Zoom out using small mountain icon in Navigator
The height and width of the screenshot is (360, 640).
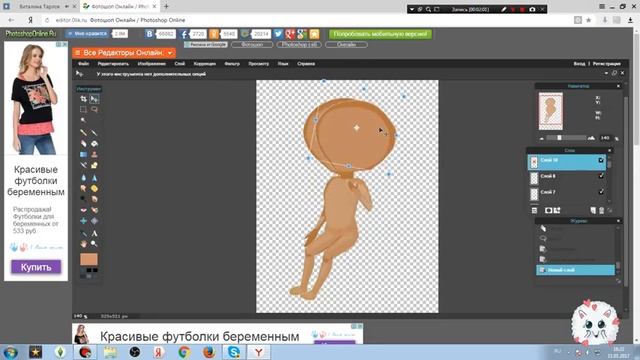coord(542,138)
